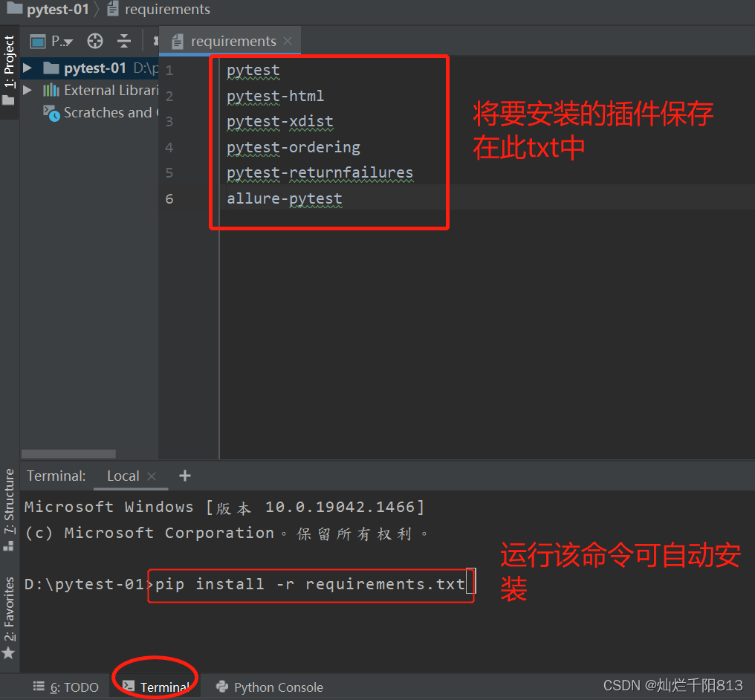The image size is (755, 700).
Task: Open the Project tool window side tab
Action: tap(9, 62)
